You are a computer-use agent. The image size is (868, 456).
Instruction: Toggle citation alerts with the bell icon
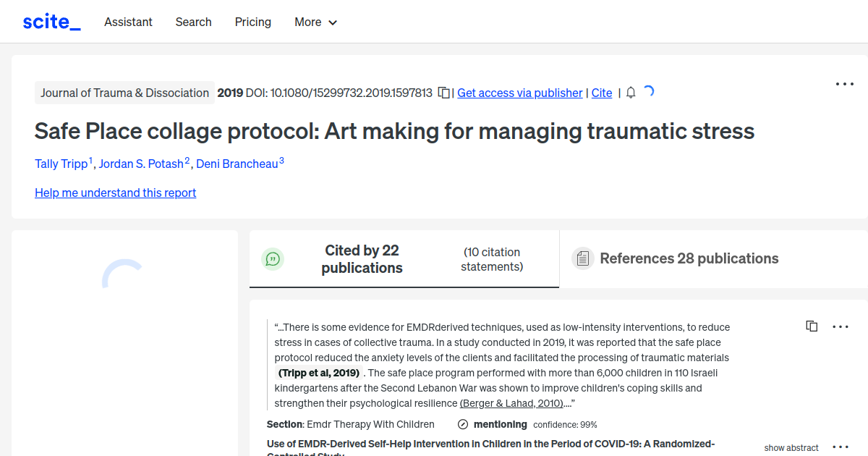[630, 93]
